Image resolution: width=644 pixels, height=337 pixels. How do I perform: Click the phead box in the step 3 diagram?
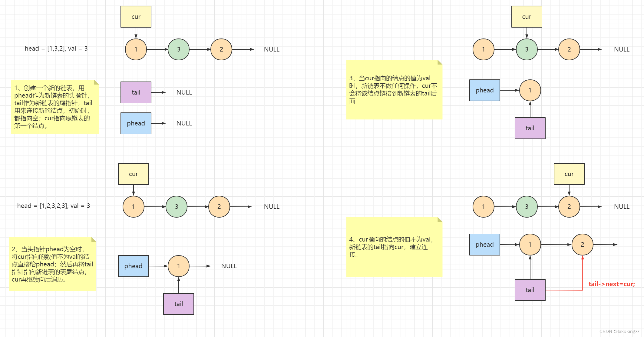484,90
